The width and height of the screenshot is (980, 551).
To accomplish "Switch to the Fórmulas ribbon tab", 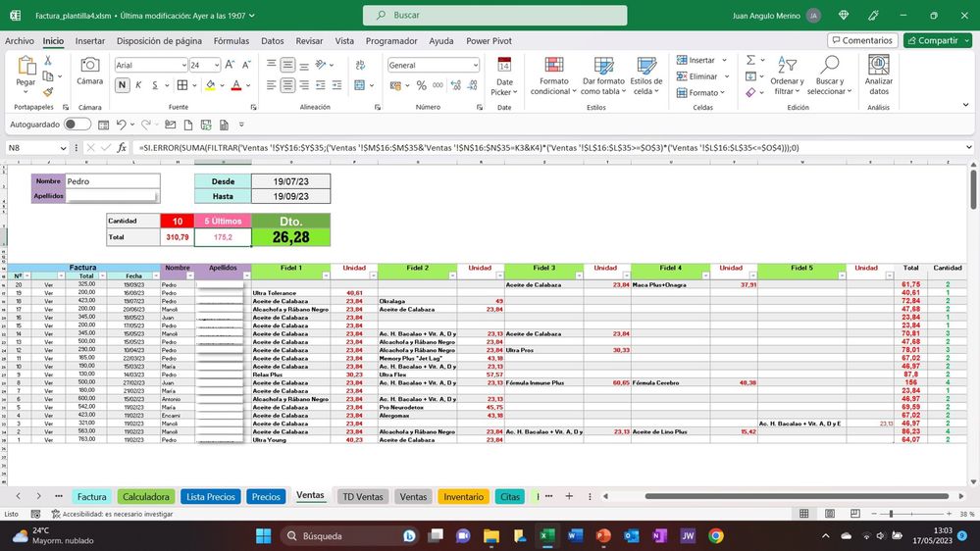I will (232, 40).
